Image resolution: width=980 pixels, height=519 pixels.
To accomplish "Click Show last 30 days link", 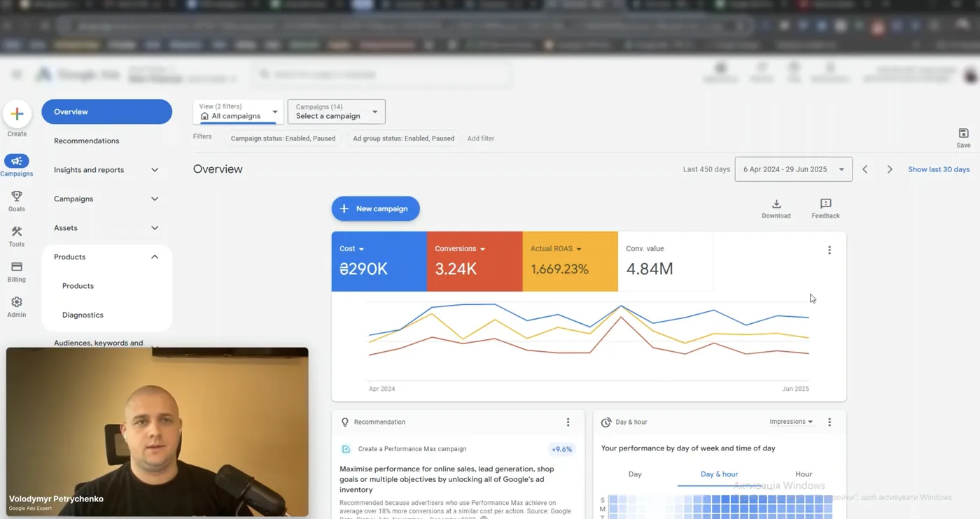I will coord(939,169).
